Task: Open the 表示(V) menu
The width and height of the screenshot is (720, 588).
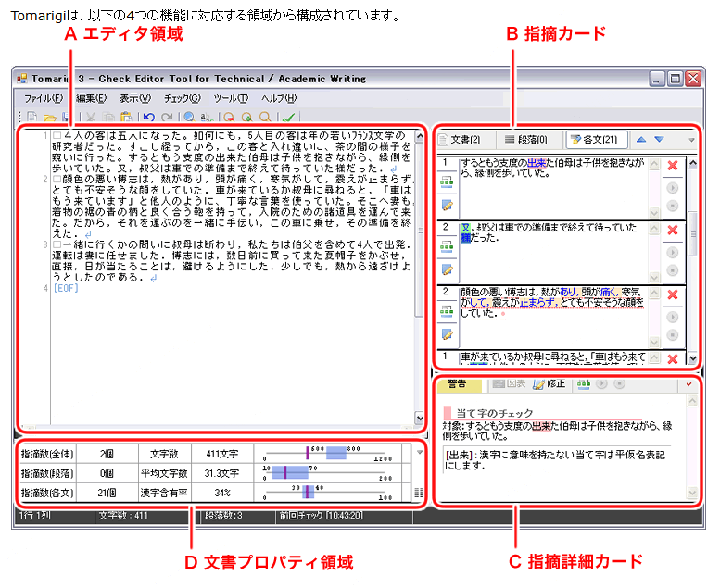Action: 135,98
